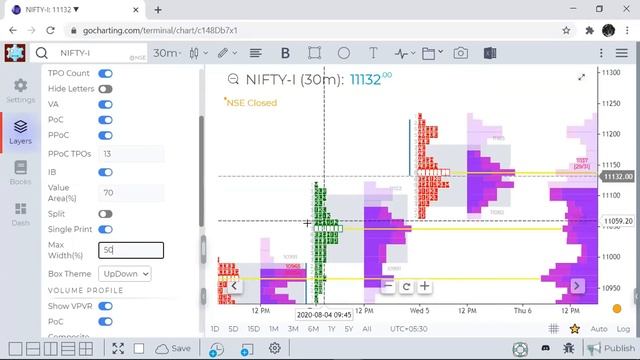640x360 pixels.
Task: Toggle the PPoC switch
Action: tap(105, 136)
